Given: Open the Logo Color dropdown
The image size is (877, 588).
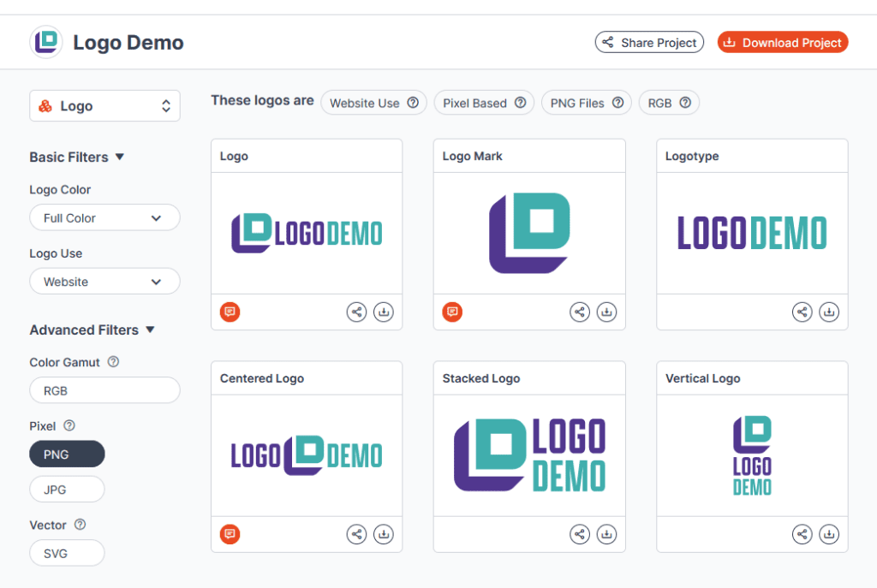Looking at the screenshot, I should (x=104, y=217).
